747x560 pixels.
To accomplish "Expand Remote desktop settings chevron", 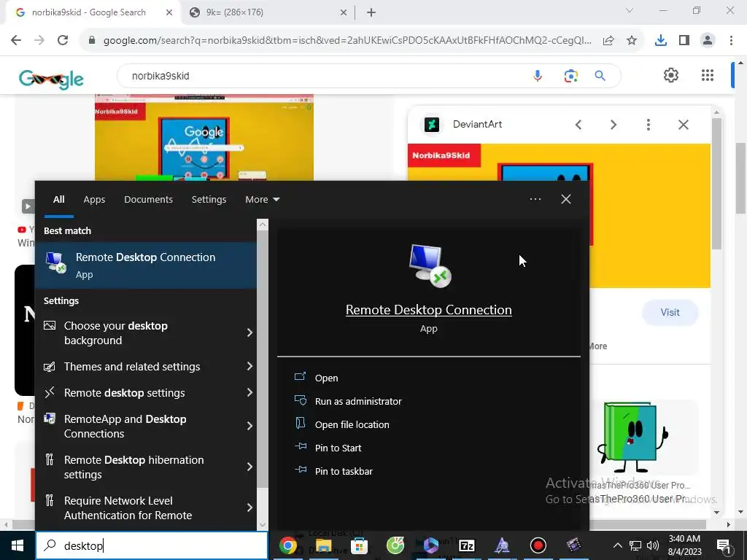I will [x=249, y=392].
